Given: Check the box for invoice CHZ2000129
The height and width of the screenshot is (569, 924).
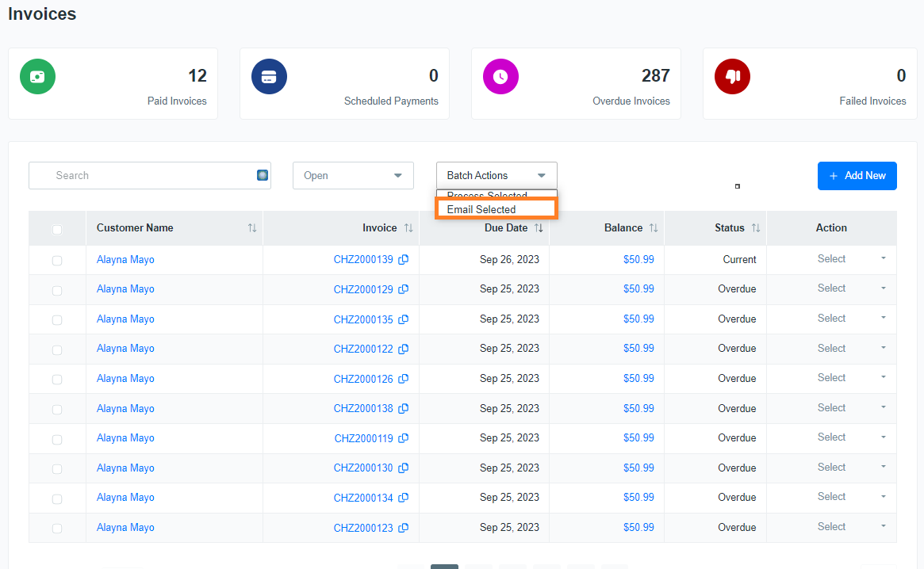Looking at the screenshot, I should 57,290.
